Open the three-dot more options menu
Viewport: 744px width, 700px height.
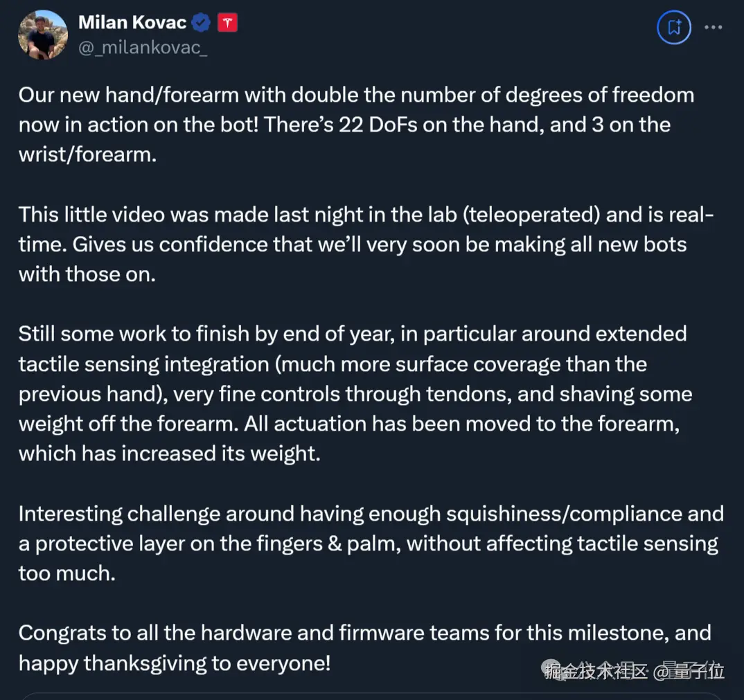(x=713, y=28)
